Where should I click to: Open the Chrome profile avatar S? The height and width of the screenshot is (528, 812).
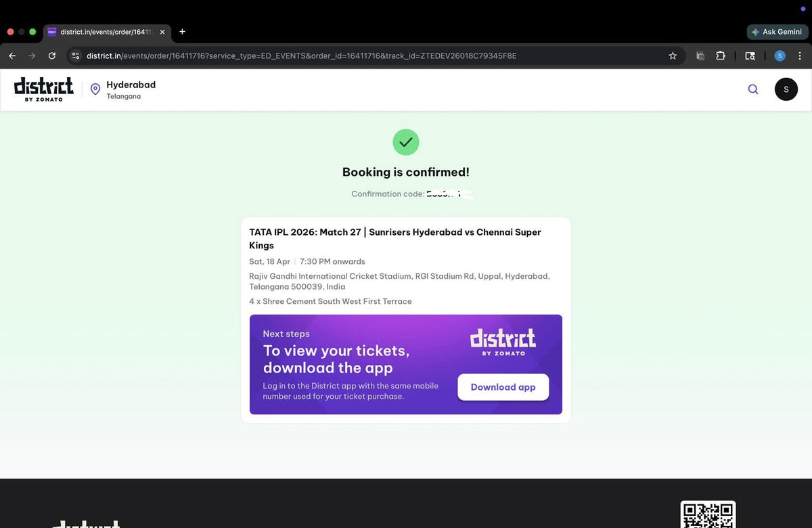pyautogui.click(x=780, y=56)
